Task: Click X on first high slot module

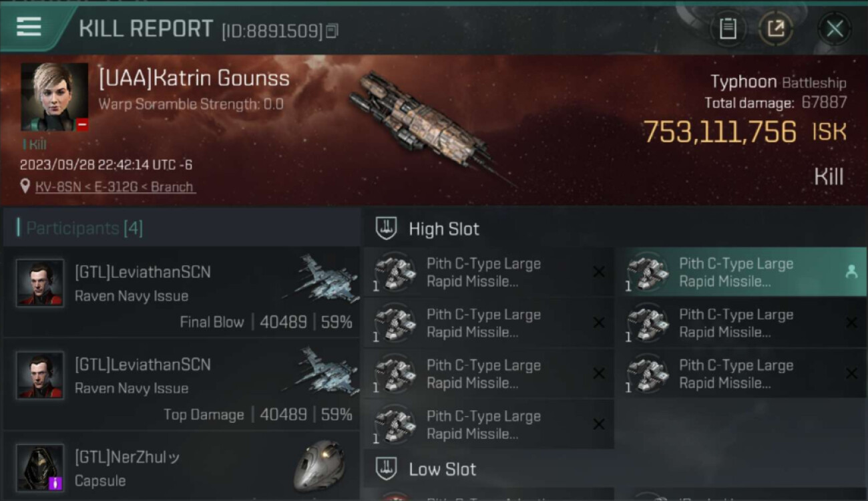Action: [x=599, y=272]
